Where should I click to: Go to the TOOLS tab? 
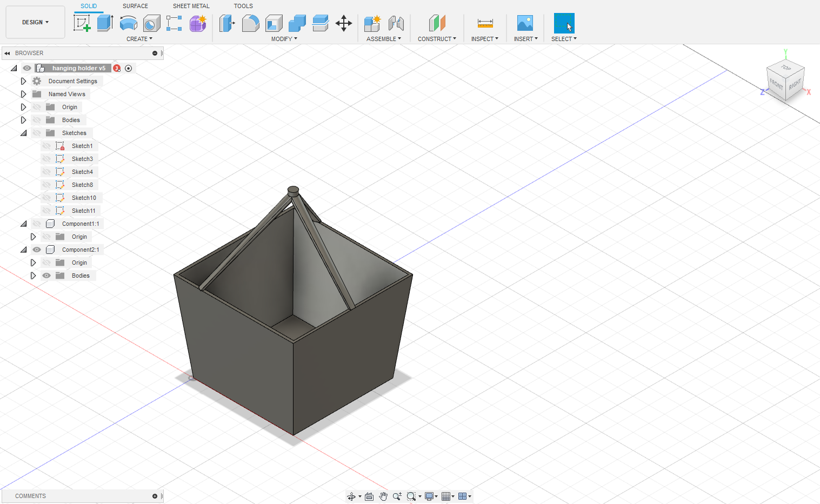pyautogui.click(x=243, y=6)
